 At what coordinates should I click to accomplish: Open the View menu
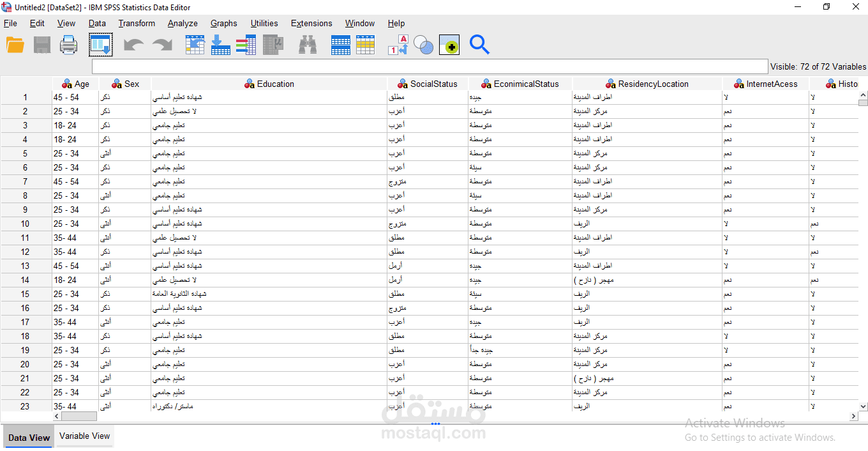66,23
